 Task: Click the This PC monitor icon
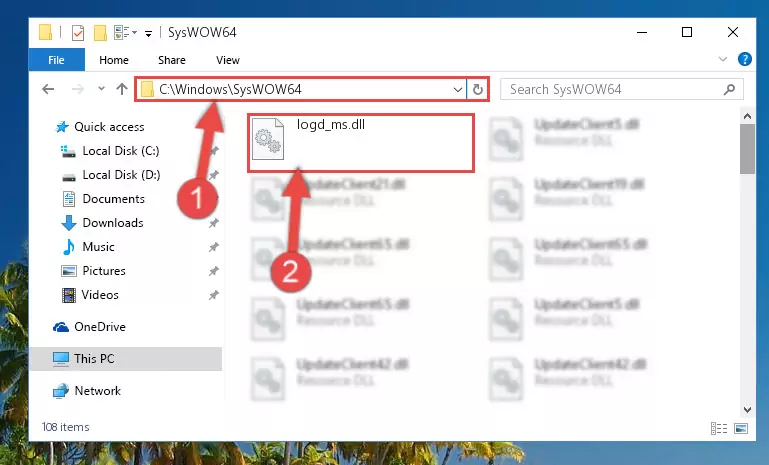point(61,359)
